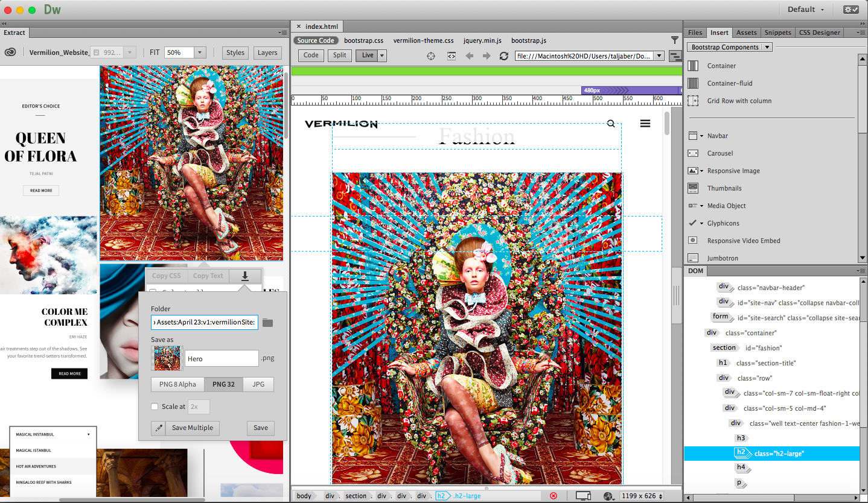This screenshot has height=503, width=868.
Task: Switch to Split view
Action: coord(340,55)
